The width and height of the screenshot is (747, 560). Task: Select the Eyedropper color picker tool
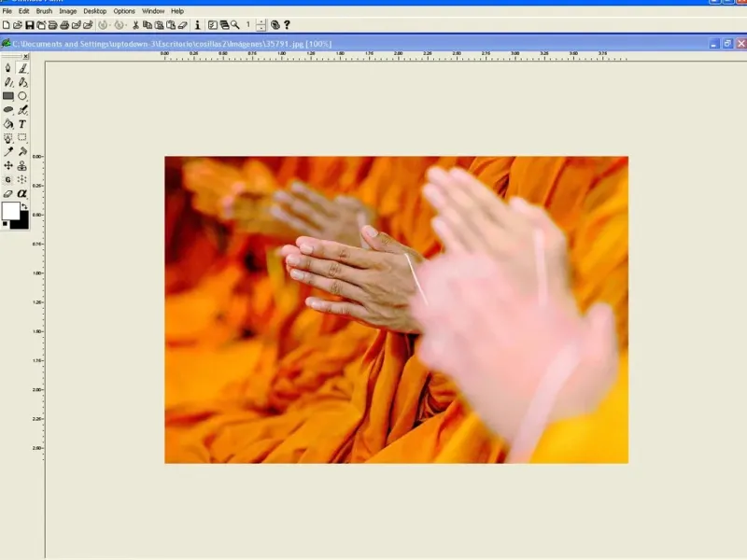pos(8,152)
